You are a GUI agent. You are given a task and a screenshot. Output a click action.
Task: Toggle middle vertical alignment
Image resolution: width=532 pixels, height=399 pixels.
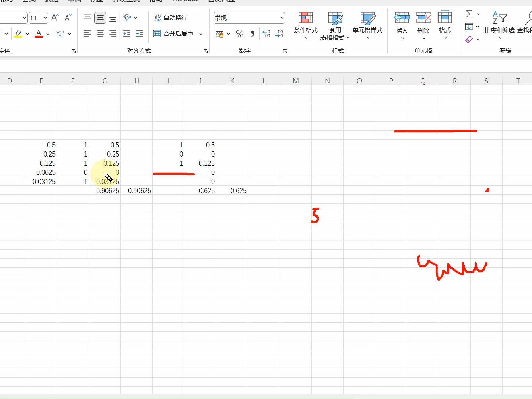(x=100, y=17)
